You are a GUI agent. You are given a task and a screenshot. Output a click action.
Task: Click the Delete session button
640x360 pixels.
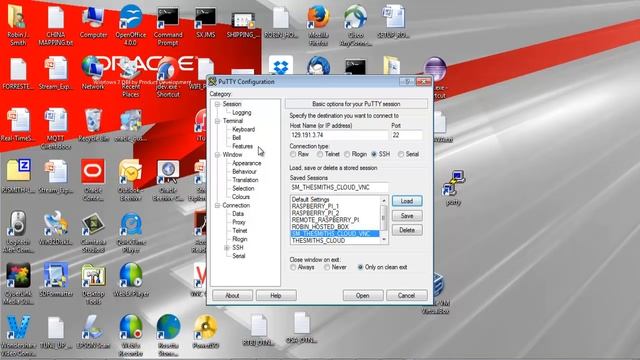pos(407,230)
